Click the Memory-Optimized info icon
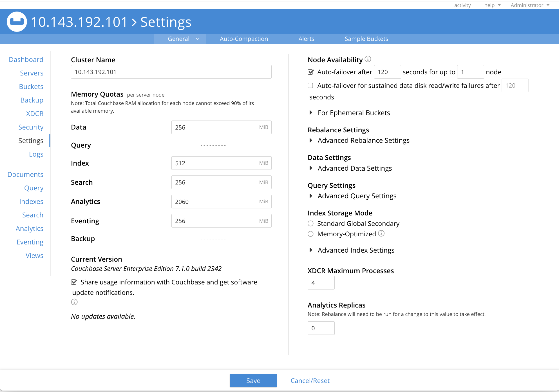 pyautogui.click(x=381, y=233)
